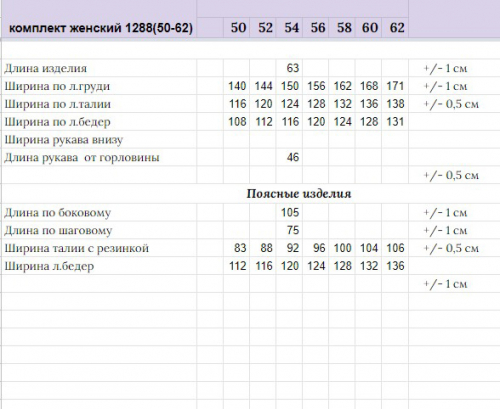Click size header cell 54
The image size is (500, 409).
click(289, 28)
